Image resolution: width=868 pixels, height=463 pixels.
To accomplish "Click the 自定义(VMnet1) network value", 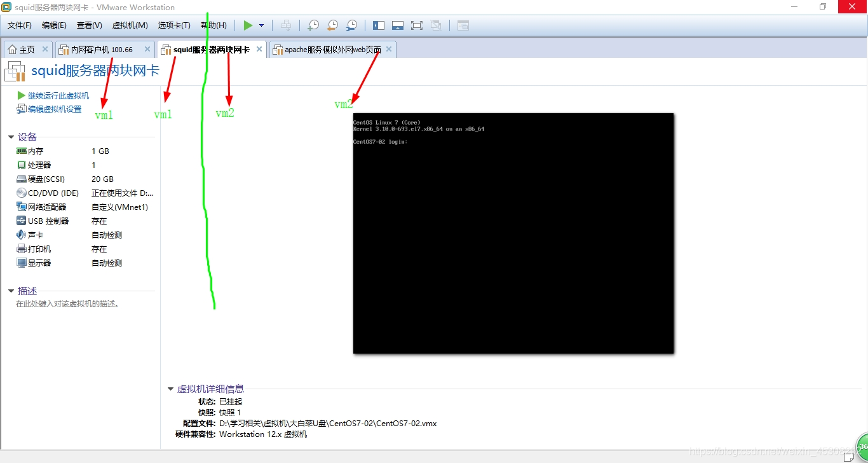I will tap(119, 207).
